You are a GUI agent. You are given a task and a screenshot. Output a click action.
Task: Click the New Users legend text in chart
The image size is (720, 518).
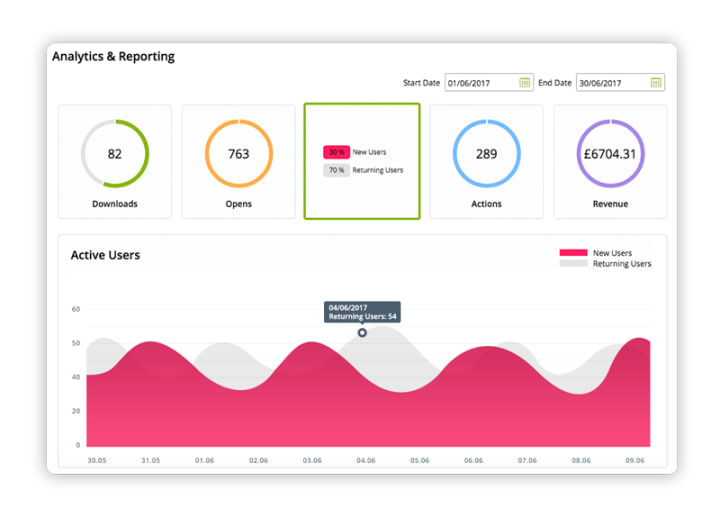[x=612, y=253]
